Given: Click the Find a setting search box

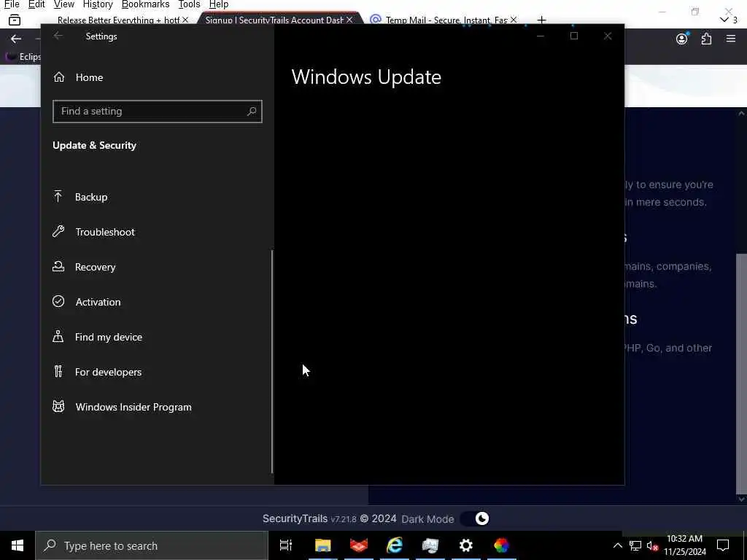Looking at the screenshot, I should tap(158, 111).
